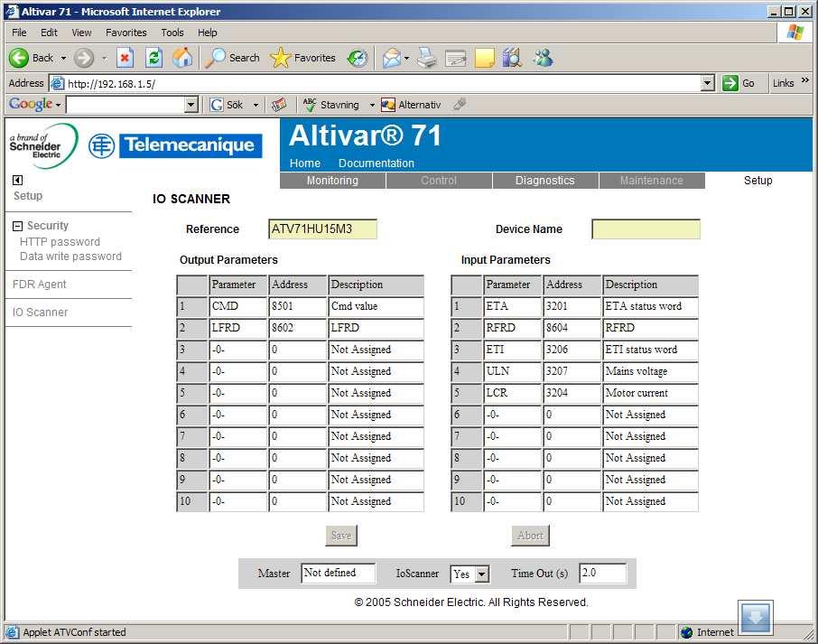
Task: Open the Google search box dropdown
Action: tap(191, 105)
